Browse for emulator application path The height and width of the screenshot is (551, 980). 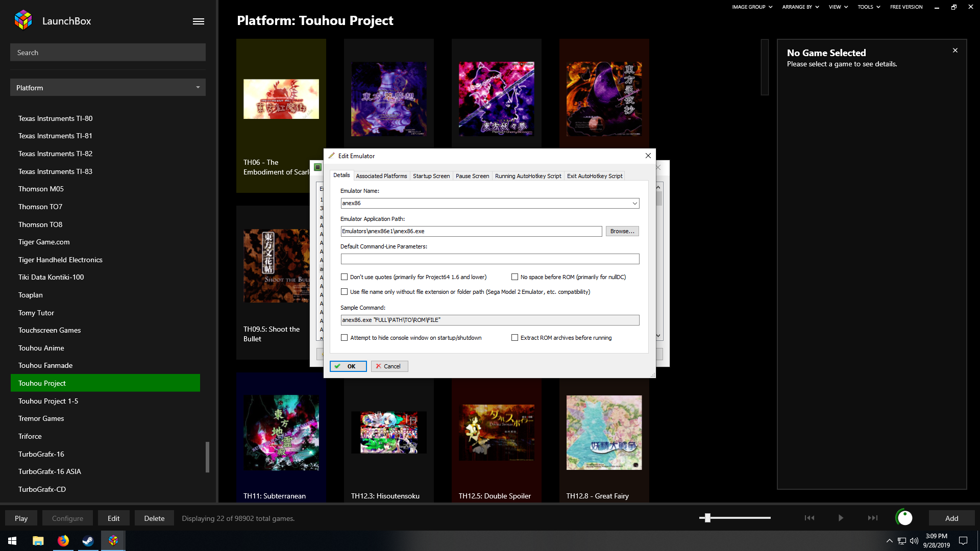(622, 231)
